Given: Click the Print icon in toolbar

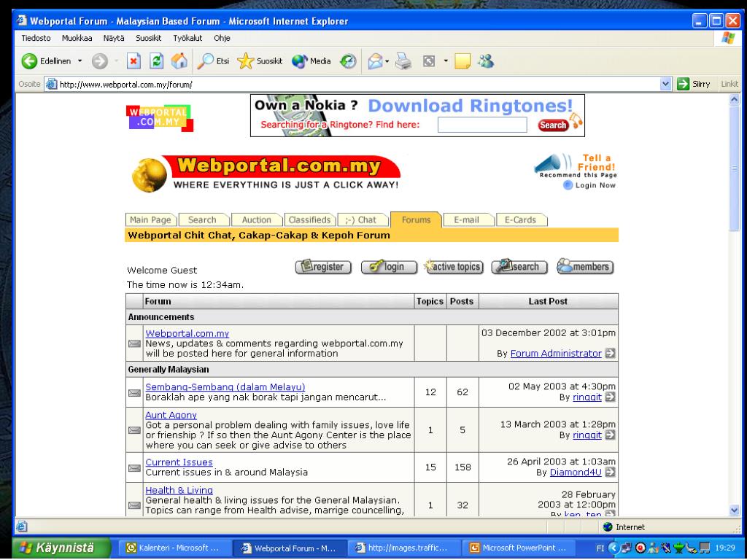Looking at the screenshot, I should coord(403,61).
